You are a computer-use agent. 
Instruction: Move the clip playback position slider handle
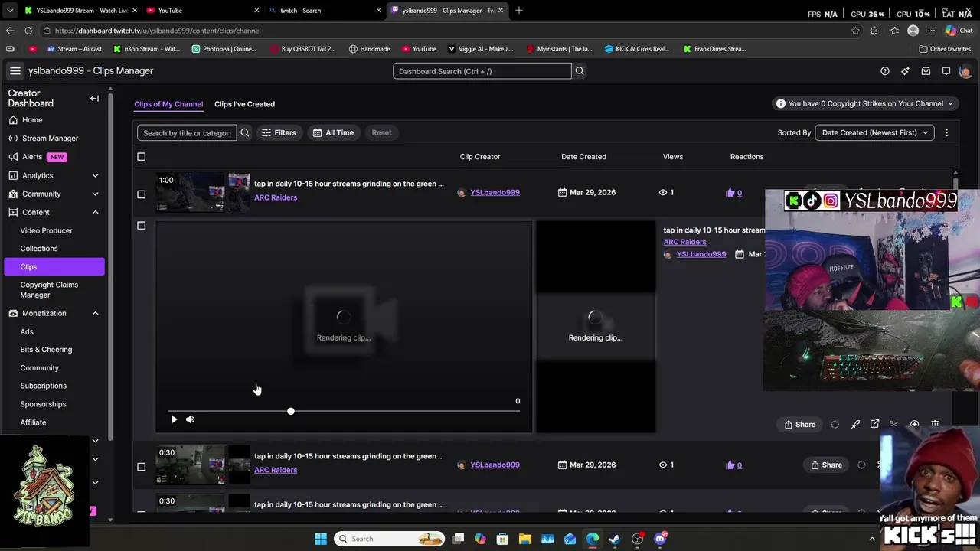click(291, 412)
